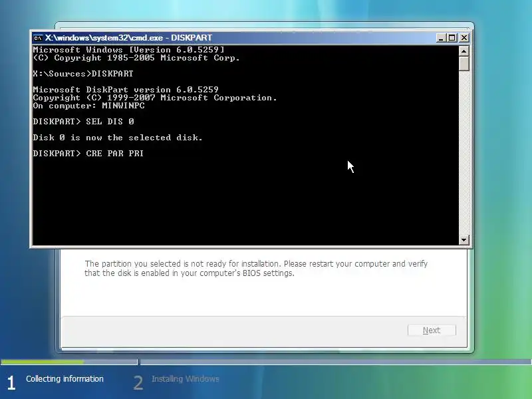532x399 pixels.
Task: Click the 'On computer: MINWINPC' line
Action: (88, 106)
